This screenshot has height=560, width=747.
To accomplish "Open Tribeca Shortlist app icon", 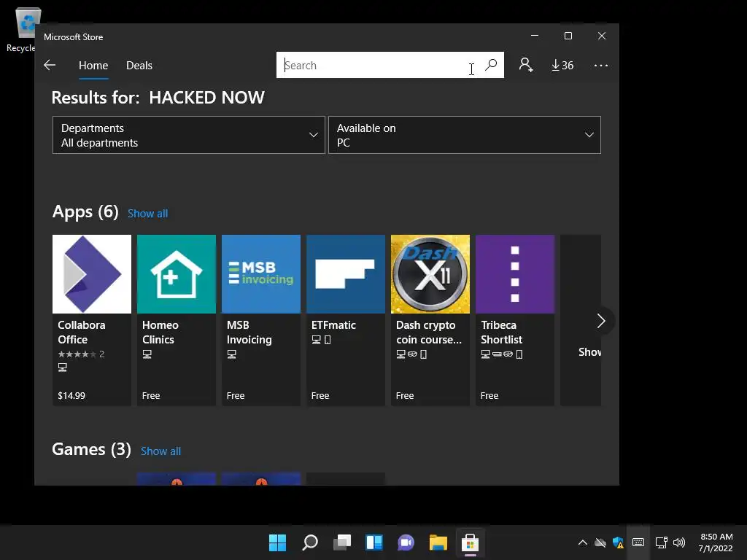I will (515, 274).
